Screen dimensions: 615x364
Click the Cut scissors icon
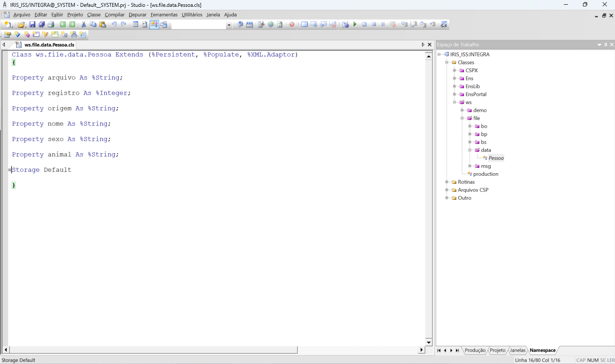click(x=84, y=24)
